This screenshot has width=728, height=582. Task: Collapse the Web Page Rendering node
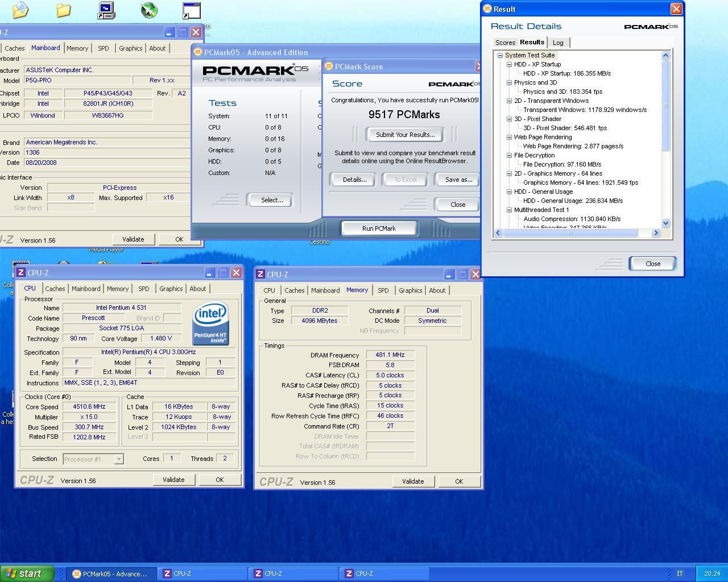(509, 137)
